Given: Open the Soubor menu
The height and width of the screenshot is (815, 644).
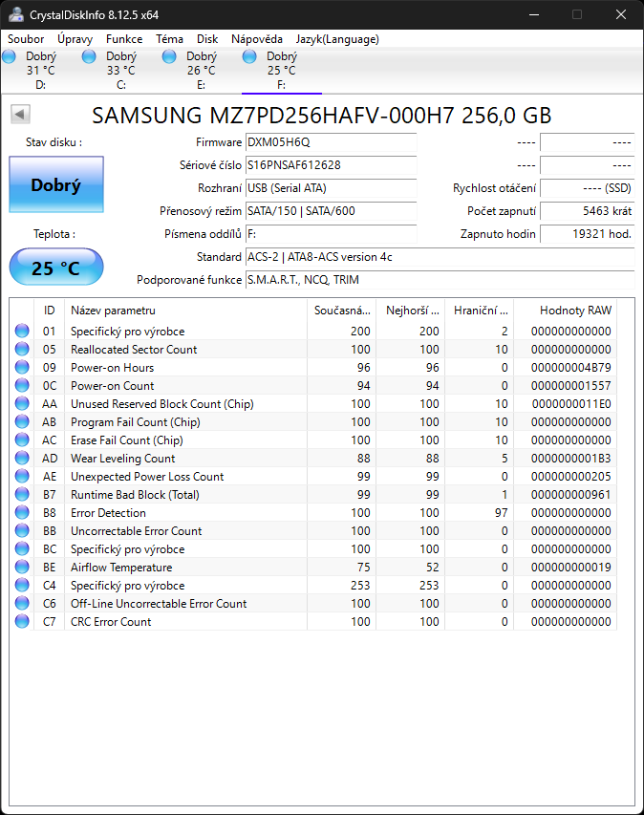Looking at the screenshot, I should tap(26, 39).
